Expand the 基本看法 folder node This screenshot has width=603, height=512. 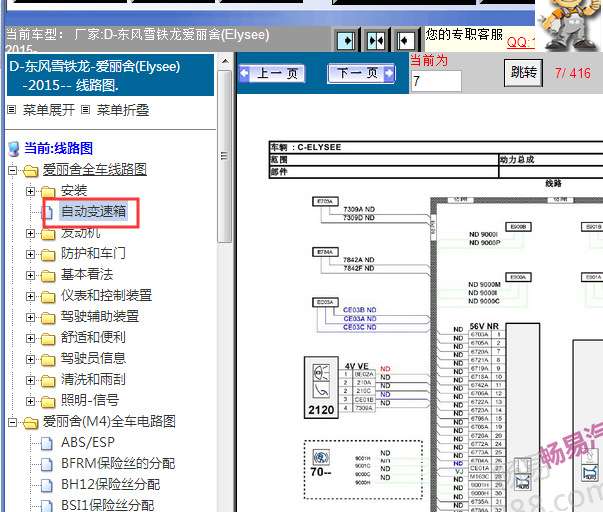click(x=30, y=275)
